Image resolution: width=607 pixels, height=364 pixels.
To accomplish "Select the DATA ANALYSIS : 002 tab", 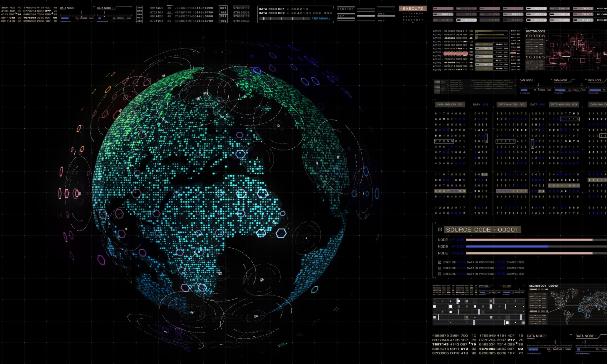I will (x=511, y=104).
